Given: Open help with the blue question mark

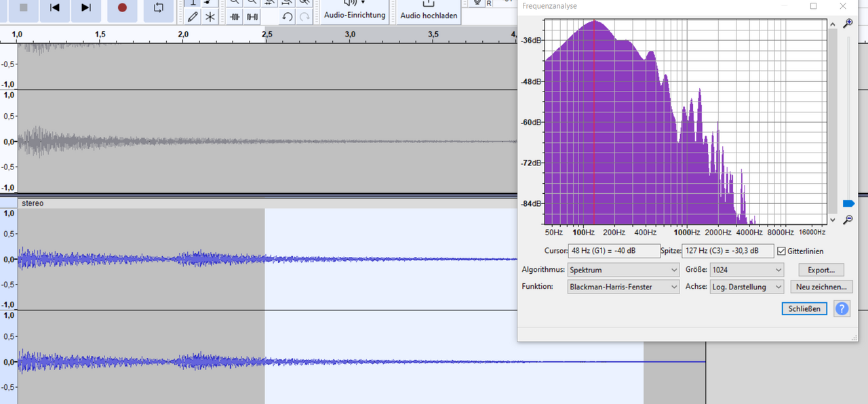Looking at the screenshot, I should point(842,308).
